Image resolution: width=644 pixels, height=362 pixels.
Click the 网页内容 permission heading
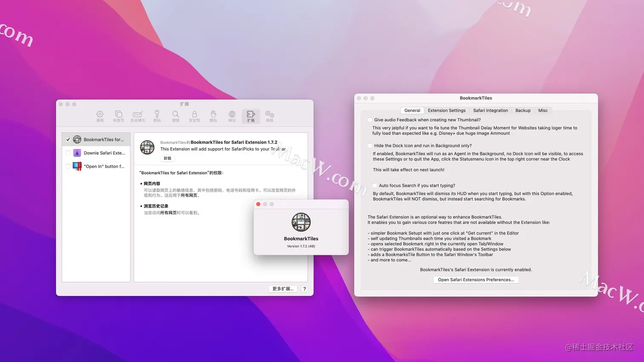point(152,184)
